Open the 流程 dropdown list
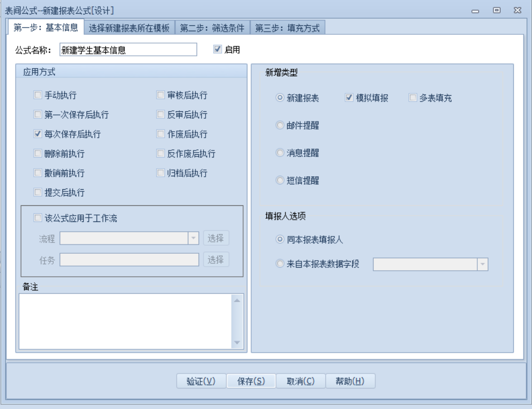Image resolution: width=532 pixels, height=409 pixels. point(193,238)
